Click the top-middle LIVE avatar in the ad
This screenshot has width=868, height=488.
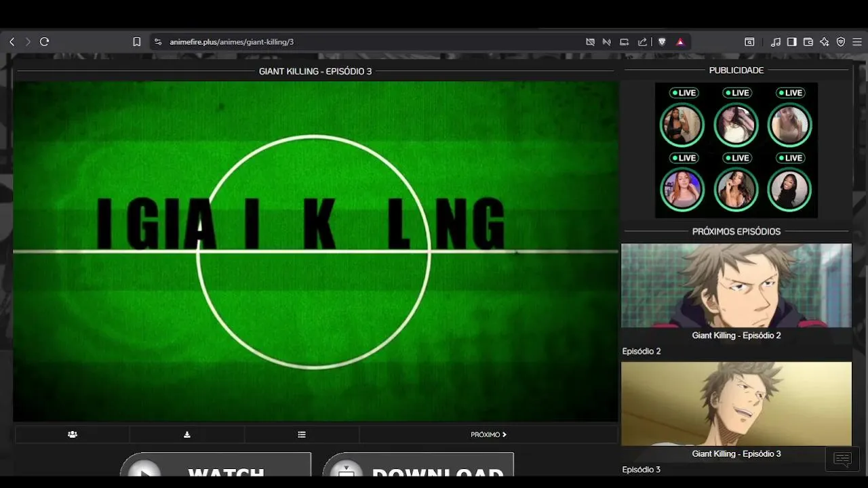736,125
